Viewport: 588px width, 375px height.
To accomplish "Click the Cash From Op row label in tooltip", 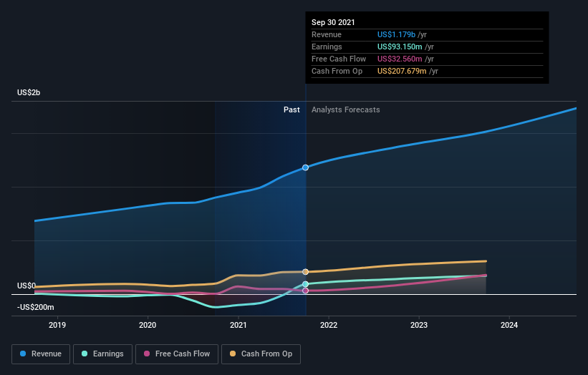I will (337, 71).
